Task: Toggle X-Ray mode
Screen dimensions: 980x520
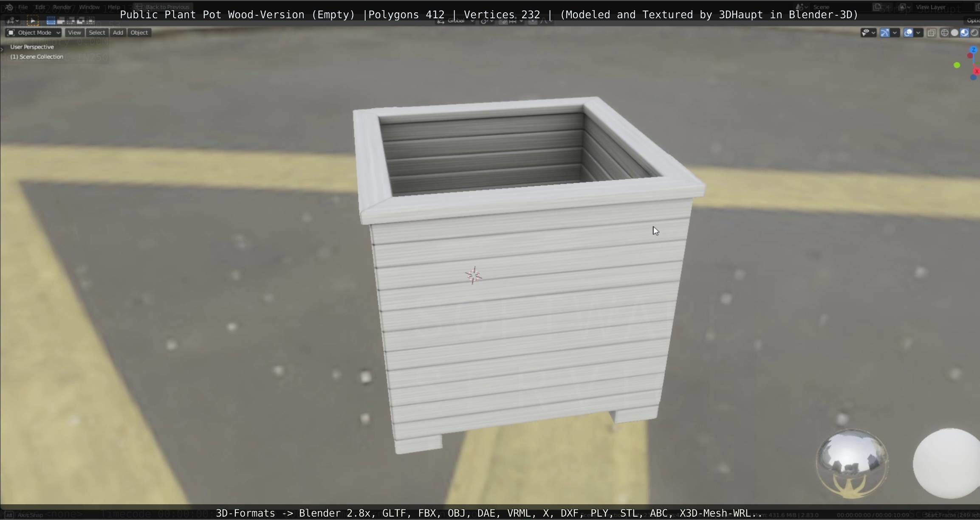Action: point(932,33)
